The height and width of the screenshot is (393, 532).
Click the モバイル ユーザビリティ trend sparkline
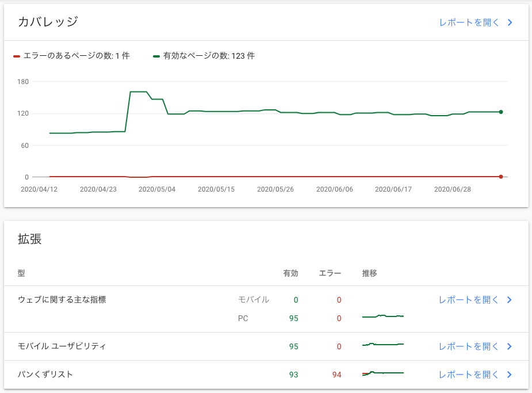(383, 345)
